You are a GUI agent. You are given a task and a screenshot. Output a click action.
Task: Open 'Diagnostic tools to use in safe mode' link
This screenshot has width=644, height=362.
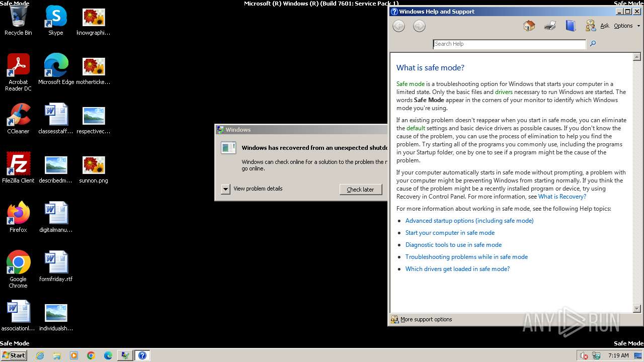(x=453, y=245)
